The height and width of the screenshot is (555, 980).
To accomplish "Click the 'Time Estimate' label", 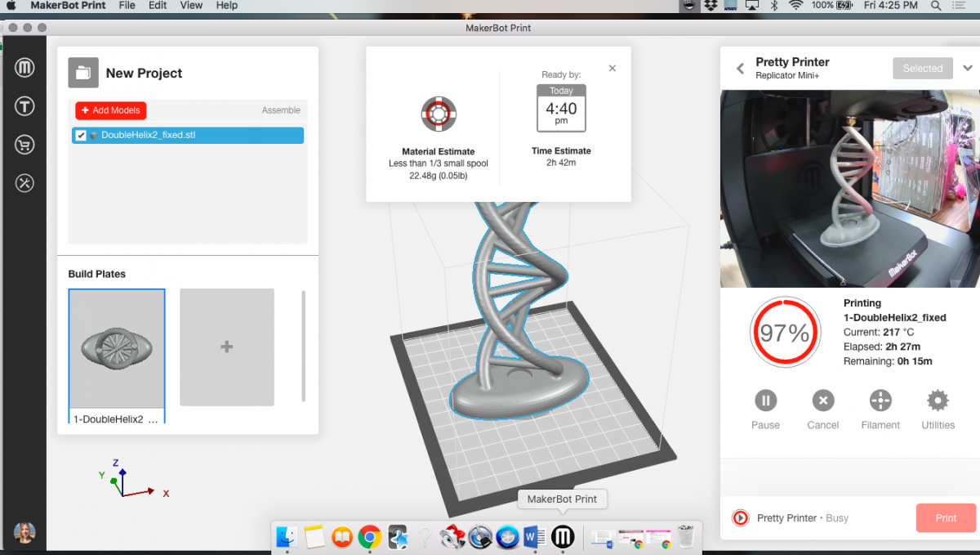I will [561, 151].
